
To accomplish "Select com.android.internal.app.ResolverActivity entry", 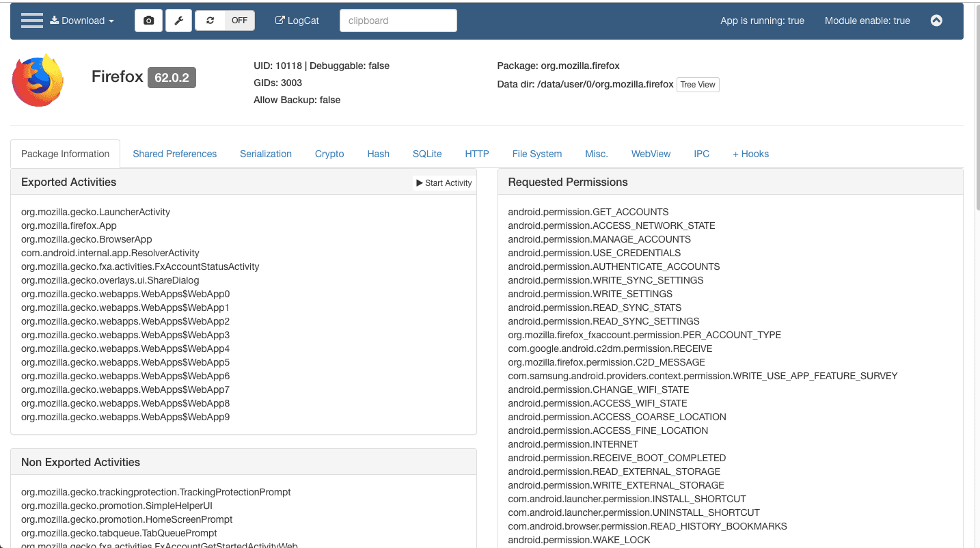I will (x=110, y=253).
